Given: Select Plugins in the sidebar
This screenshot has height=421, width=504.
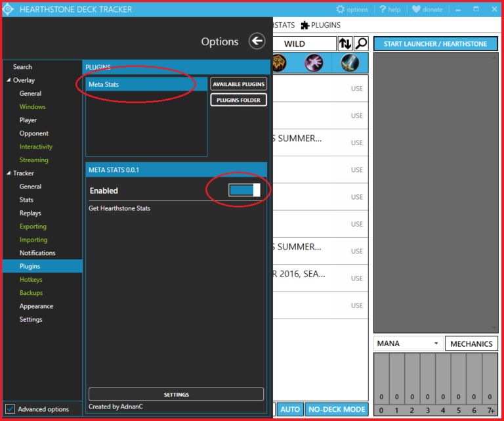Looking at the screenshot, I should tap(43, 266).
